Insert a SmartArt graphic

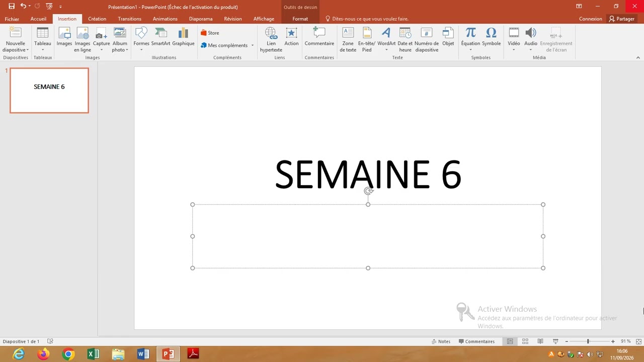161,37
